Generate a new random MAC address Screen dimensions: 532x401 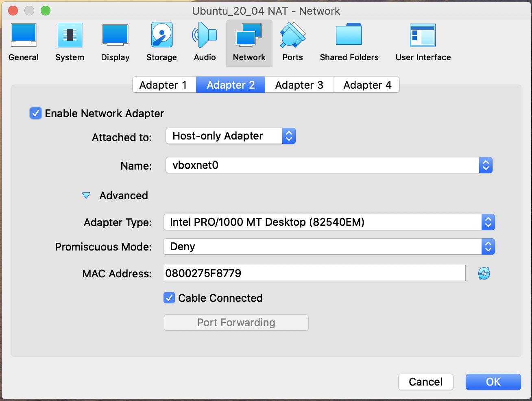(484, 274)
